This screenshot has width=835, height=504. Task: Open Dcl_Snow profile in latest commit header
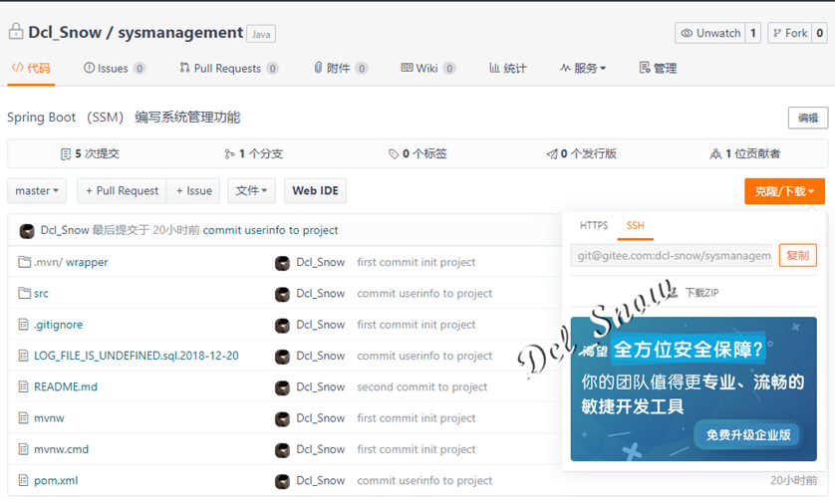click(65, 230)
